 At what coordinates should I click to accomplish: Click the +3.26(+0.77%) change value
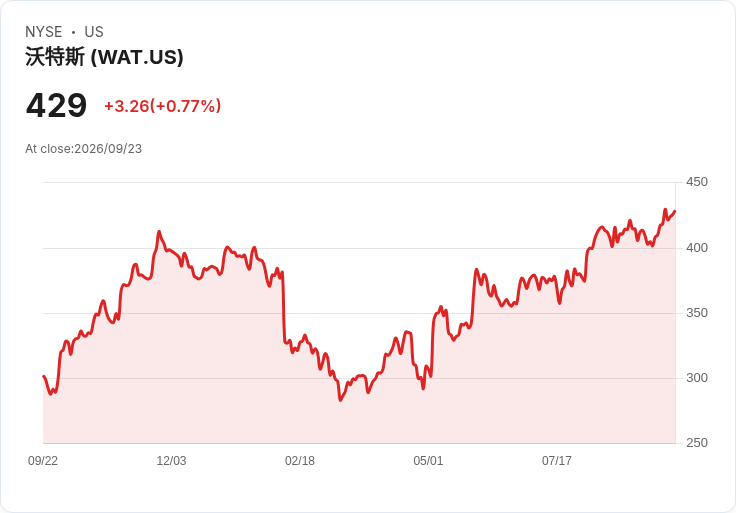pyautogui.click(x=162, y=106)
